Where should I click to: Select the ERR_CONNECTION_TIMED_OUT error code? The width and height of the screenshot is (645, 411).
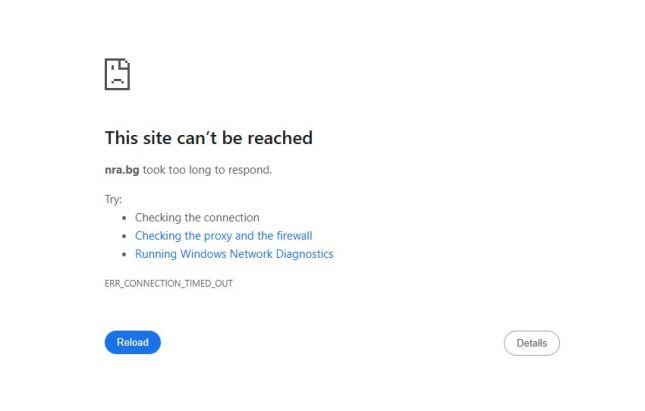tap(169, 283)
